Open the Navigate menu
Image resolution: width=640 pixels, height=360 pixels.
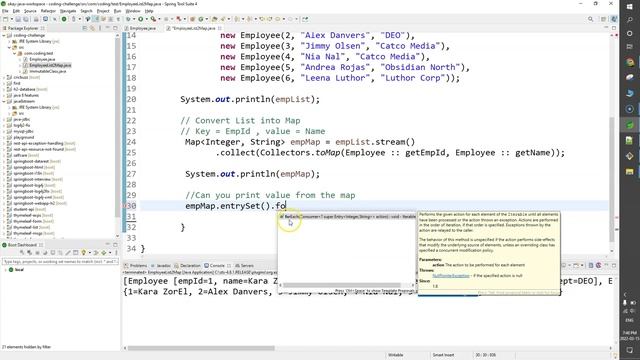click(68, 11)
